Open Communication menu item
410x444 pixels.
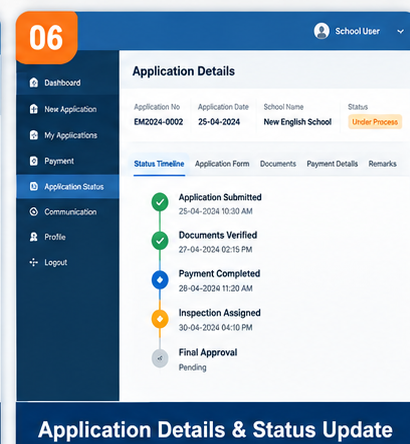(68, 212)
